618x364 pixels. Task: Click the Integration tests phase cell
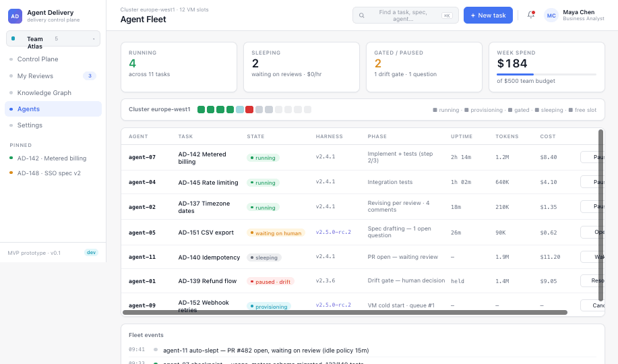[390, 182]
